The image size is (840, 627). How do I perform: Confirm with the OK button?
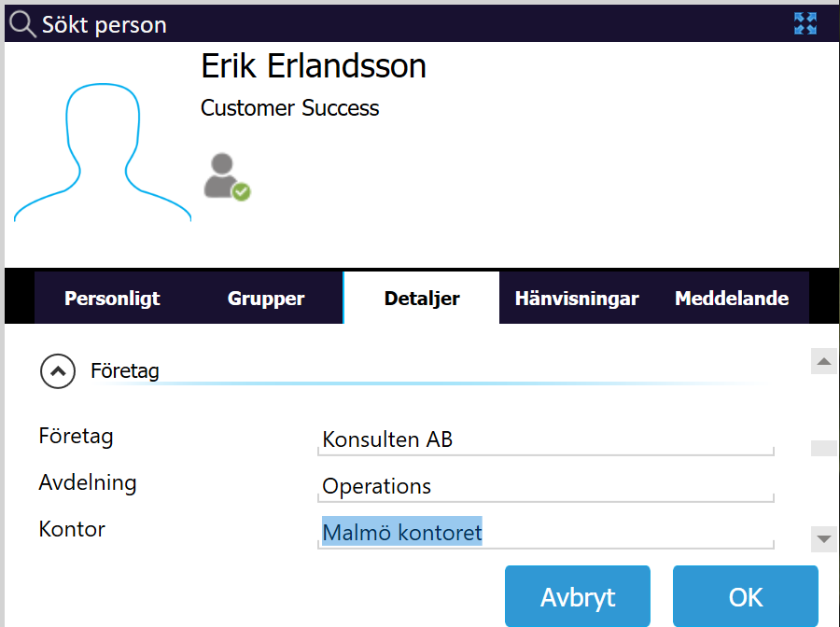tap(745, 596)
